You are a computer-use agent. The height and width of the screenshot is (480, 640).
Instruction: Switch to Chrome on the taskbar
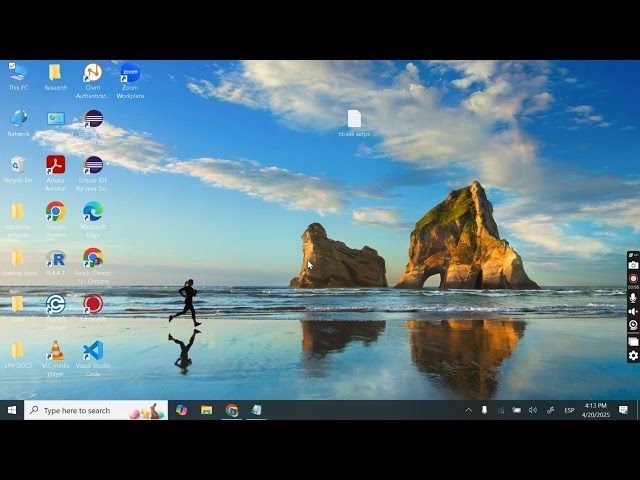point(232,410)
